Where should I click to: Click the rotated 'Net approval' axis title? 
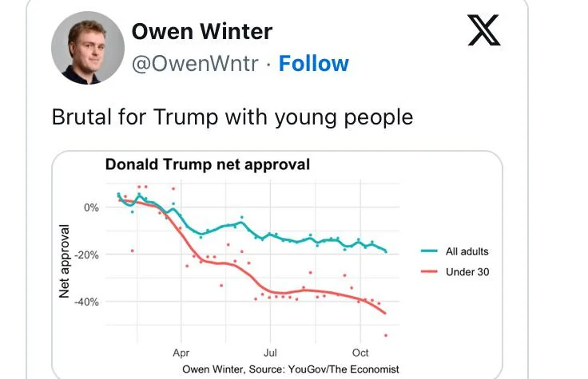click(x=65, y=260)
